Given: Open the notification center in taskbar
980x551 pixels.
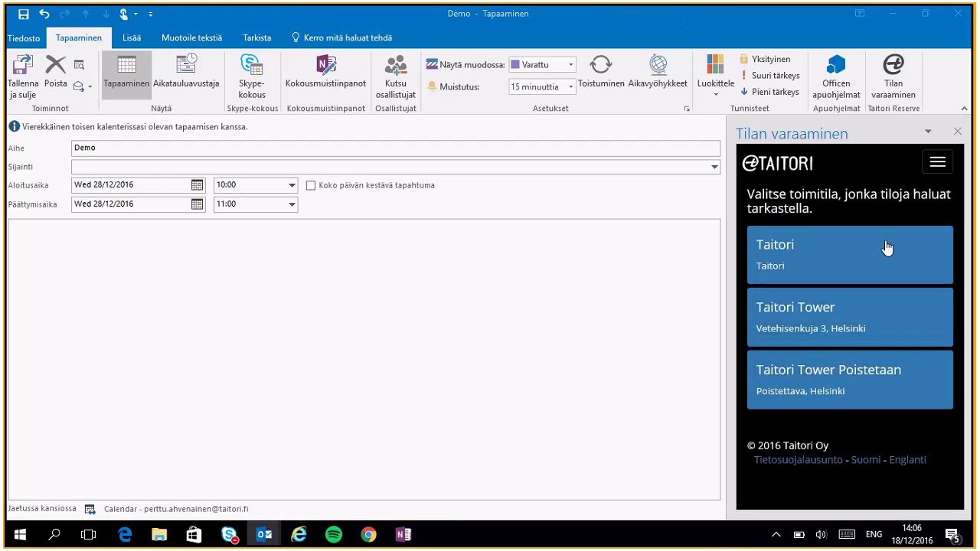Looking at the screenshot, I should [x=952, y=535].
